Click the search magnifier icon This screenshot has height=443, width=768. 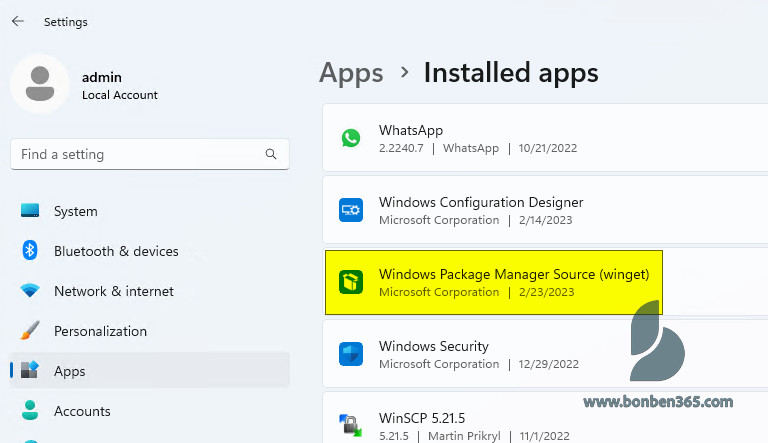[271, 154]
